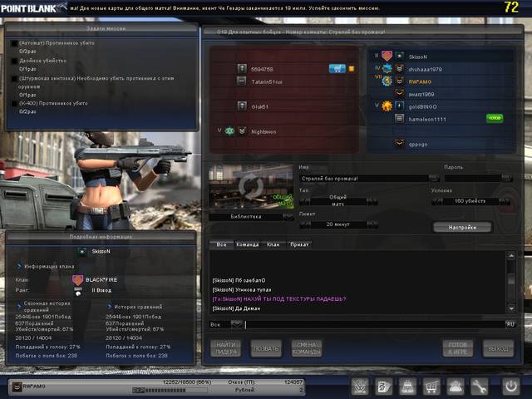Viewport: 532px width, 399px height.
Task: Click orange sun clan emblem beside goldBINGO
Action: 387,106
